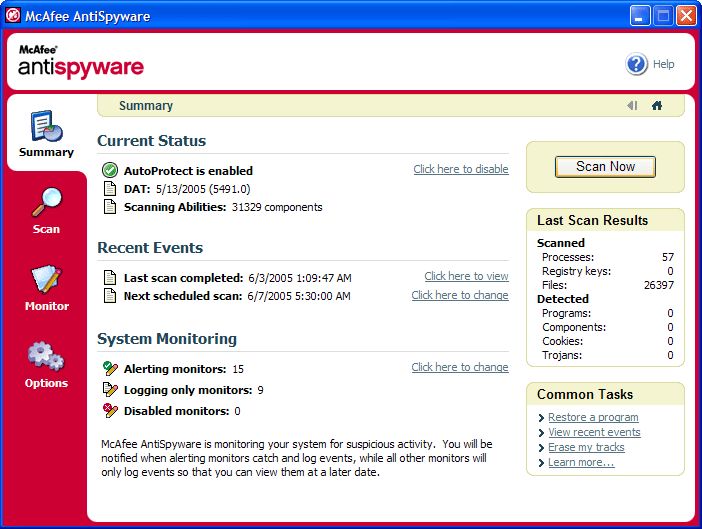Image resolution: width=702 pixels, height=529 pixels.
Task: View last scan via 'Click here to view'
Action: pos(466,276)
